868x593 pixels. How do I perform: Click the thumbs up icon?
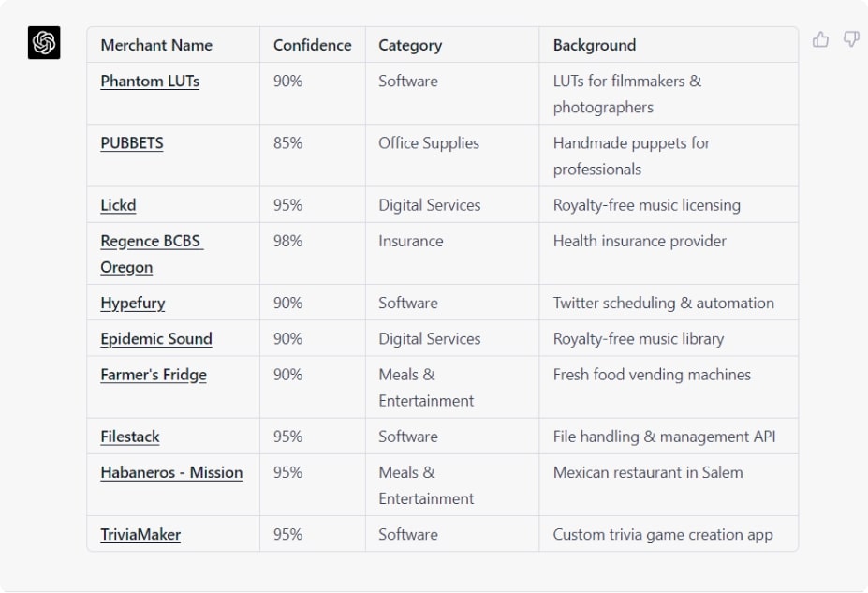pos(820,40)
